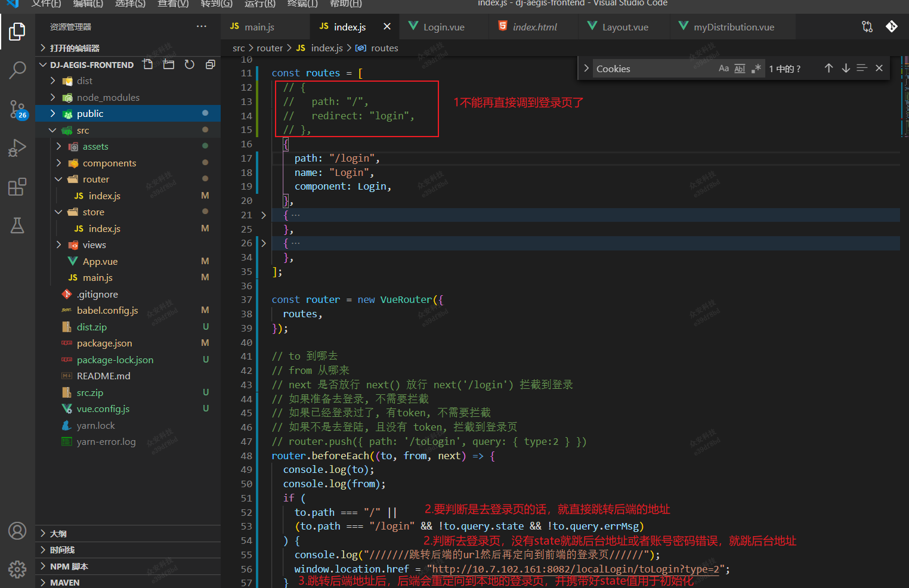The width and height of the screenshot is (909, 588).
Task: Toggle regular expression in find widget
Action: [756, 69]
